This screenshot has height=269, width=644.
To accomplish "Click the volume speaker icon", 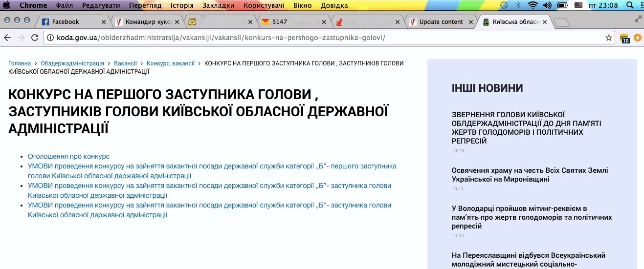I will [x=547, y=5].
